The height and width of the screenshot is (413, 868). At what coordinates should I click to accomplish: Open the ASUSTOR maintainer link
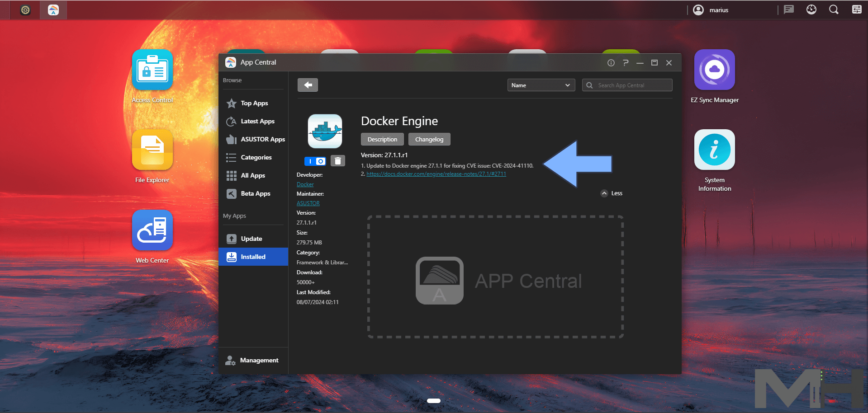[308, 203]
